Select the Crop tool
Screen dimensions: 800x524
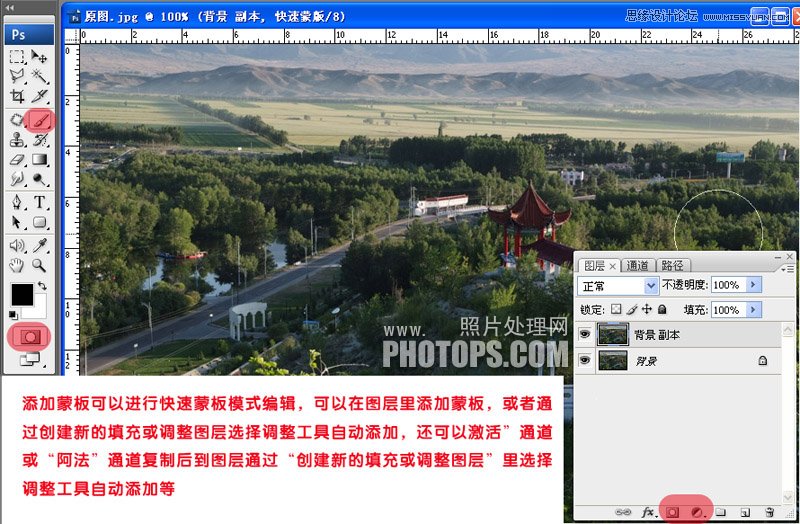click(17, 96)
